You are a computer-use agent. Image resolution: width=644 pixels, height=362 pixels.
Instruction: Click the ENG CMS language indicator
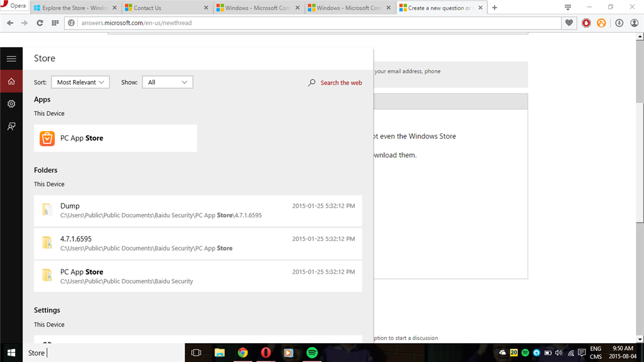pyautogui.click(x=596, y=353)
